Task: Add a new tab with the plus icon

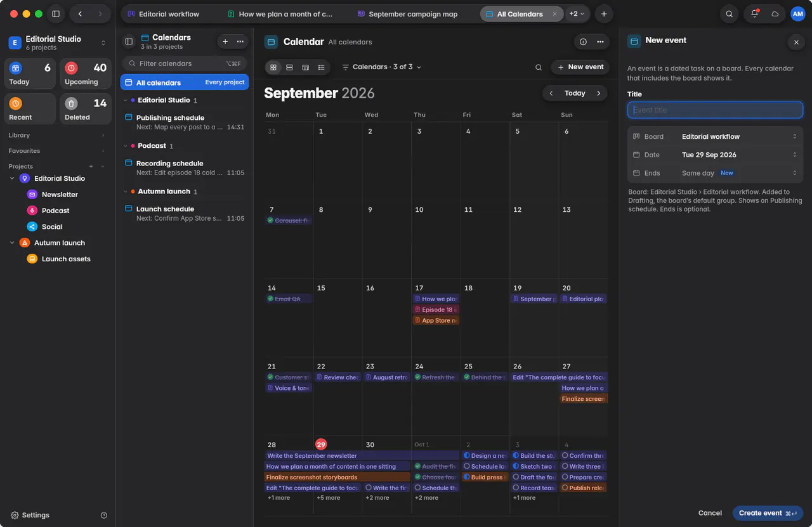Action: coord(604,14)
